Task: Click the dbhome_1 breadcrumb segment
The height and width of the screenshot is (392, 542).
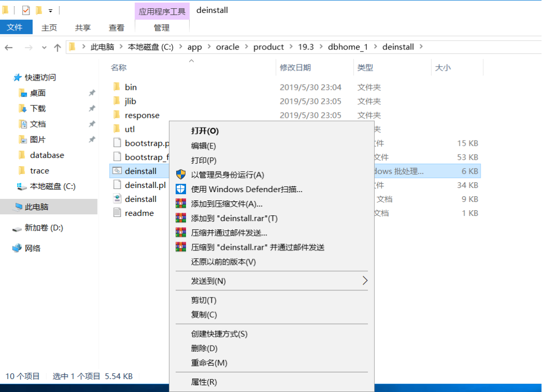Action: click(348, 47)
